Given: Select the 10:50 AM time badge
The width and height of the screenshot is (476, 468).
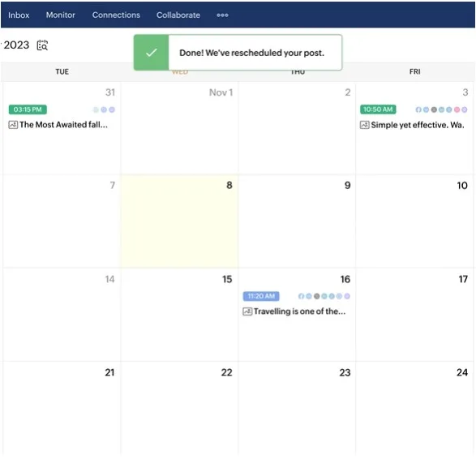Looking at the screenshot, I should (x=378, y=109).
